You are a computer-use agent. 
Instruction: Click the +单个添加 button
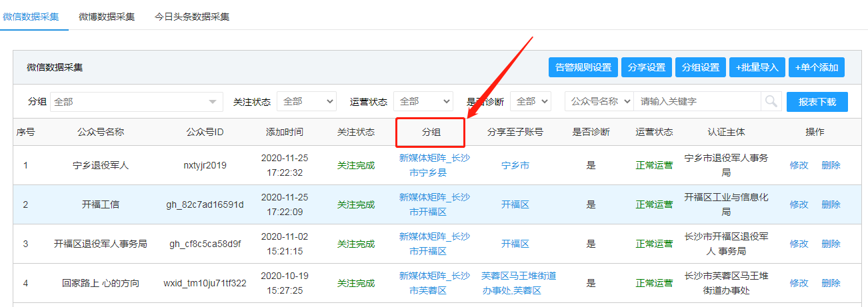point(817,67)
